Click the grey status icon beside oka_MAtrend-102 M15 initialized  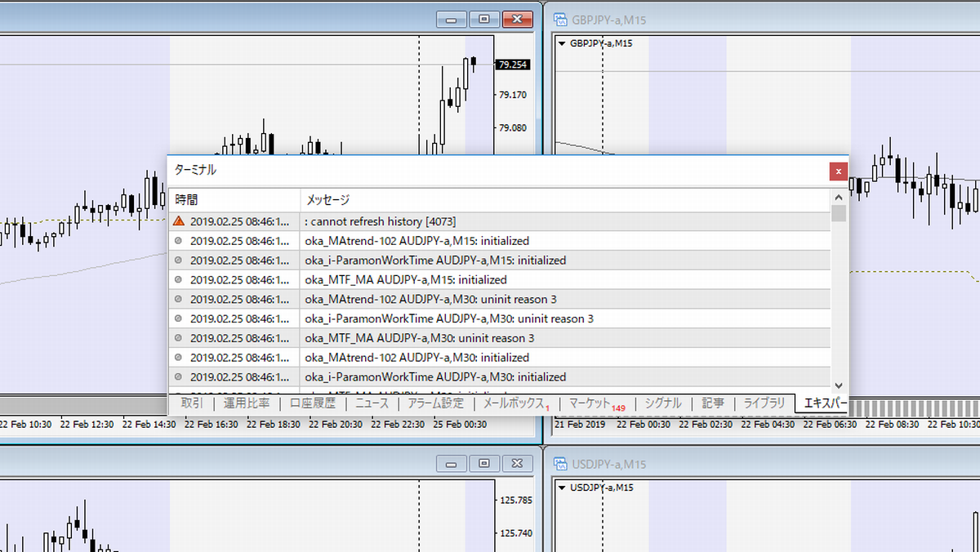pyautogui.click(x=178, y=241)
